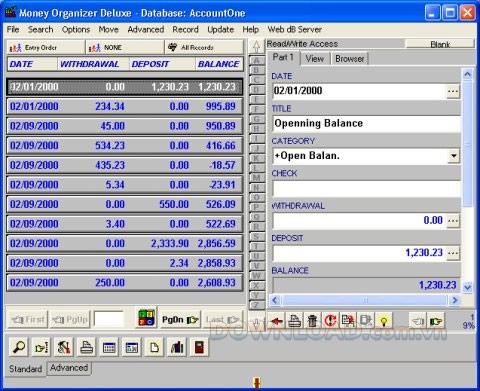The image size is (480, 391).
Task: Click the green next record hand icon
Action: (x=436, y=321)
